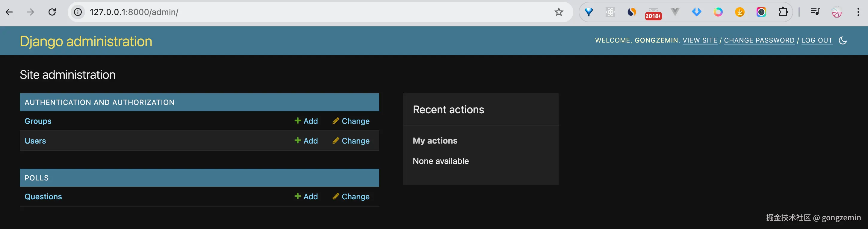Click the Log Out link
Image resolution: width=868 pixels, height=229 pixels.
click(816, 40)
